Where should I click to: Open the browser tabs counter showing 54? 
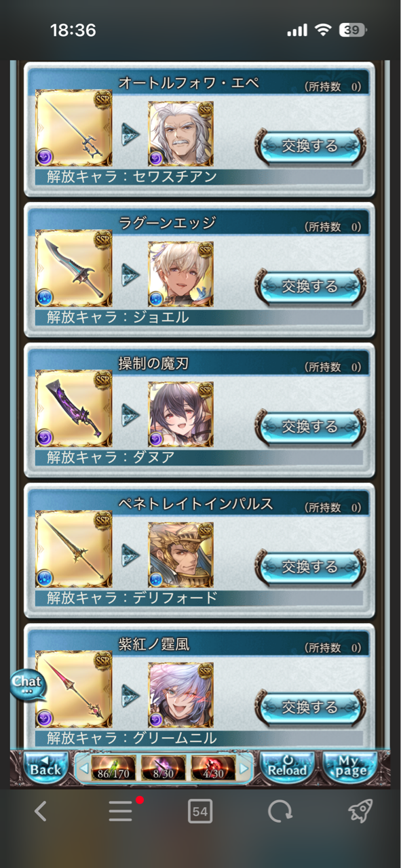(200, 810)
